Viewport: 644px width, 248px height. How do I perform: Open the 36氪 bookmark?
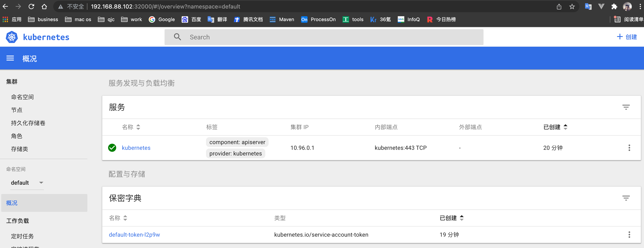pos(381,19)
